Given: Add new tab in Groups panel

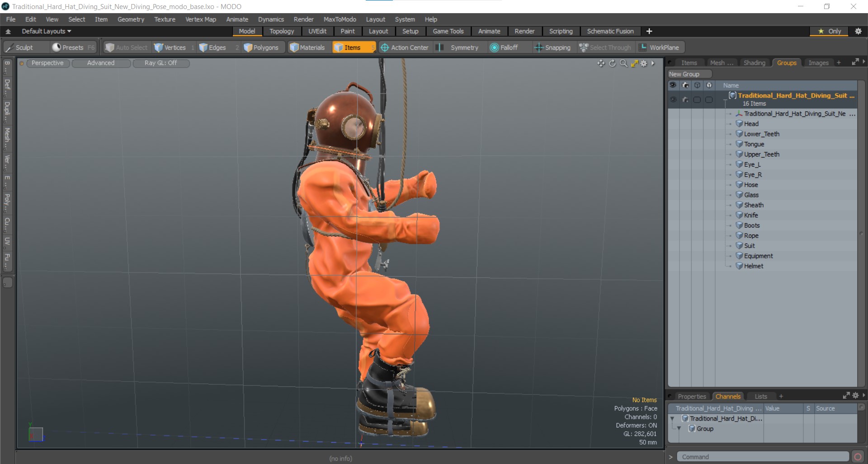Looking at the screenshot, I should [839, 63].
